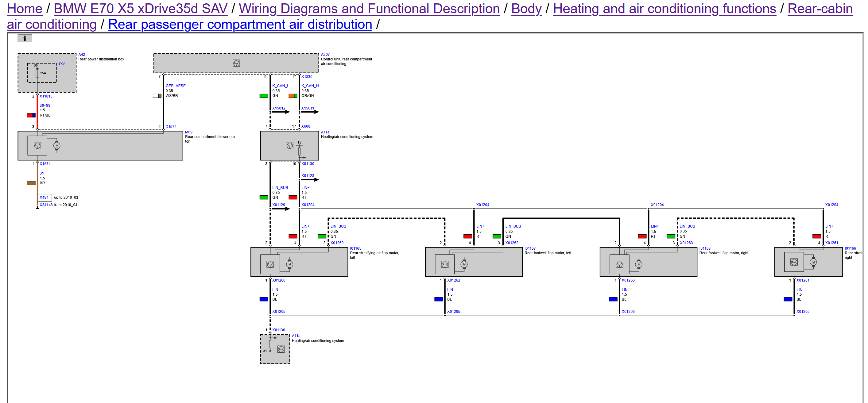Go to Wiring Diagrams and Functional Description
Image resolution: width=868 pixels, height=403 pixels.
(369, 9)
